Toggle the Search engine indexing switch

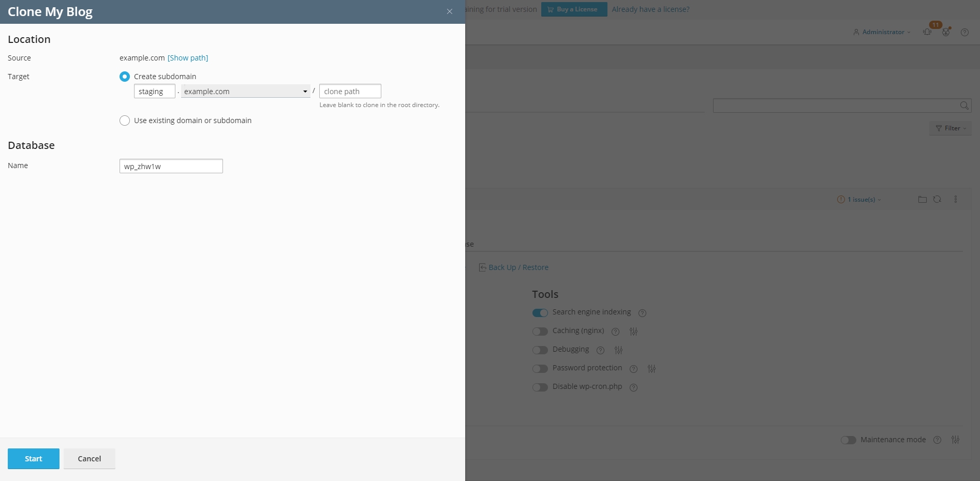tap(540, 313)
